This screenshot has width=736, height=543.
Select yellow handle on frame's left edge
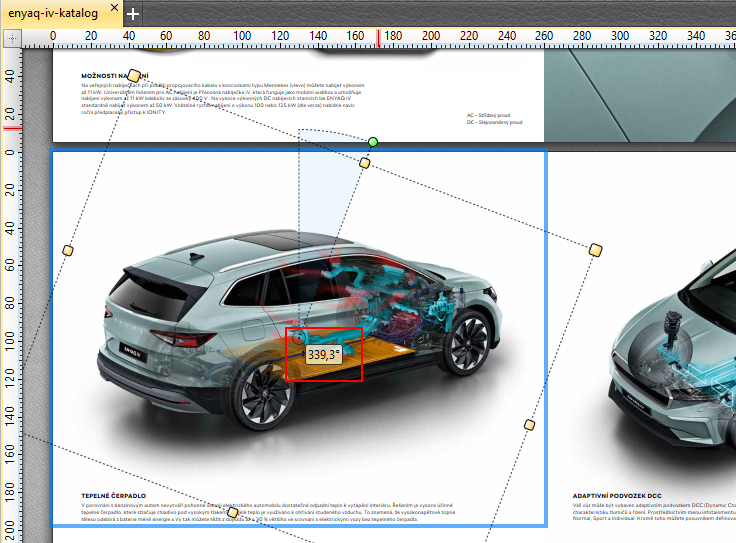pyautogui.click(x=68, y=251)
